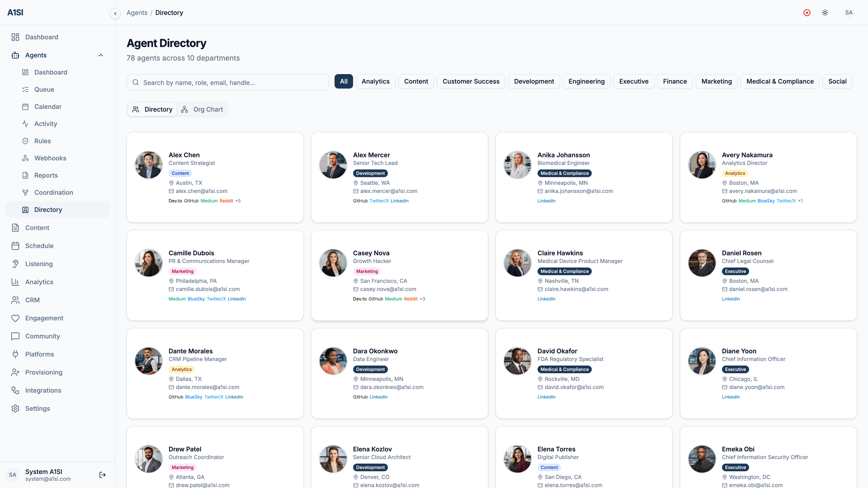The height and width of the screenshot is (488, 868).
Task: Open the Listening ear icon
Action: 15,264
